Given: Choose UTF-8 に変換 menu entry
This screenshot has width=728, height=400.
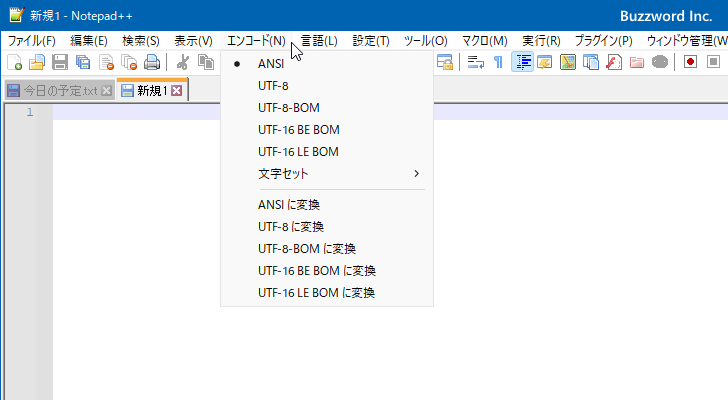Looking at the screenshot, I should tap(327, 226).
